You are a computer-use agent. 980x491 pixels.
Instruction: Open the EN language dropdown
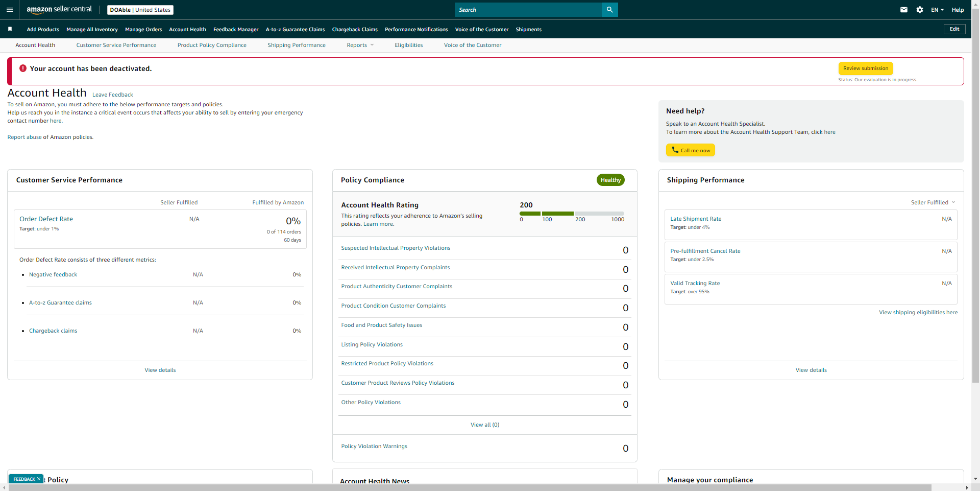[x=937, y=10]
